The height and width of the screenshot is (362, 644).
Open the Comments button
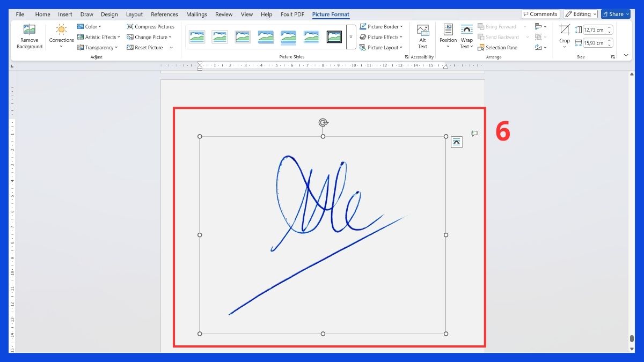pos(540,14)
